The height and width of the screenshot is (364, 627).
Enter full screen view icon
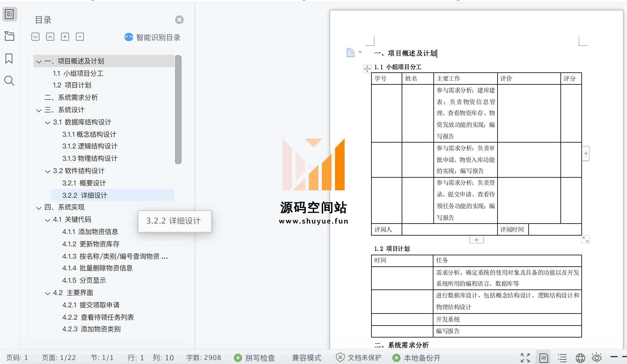click(525, 358)
